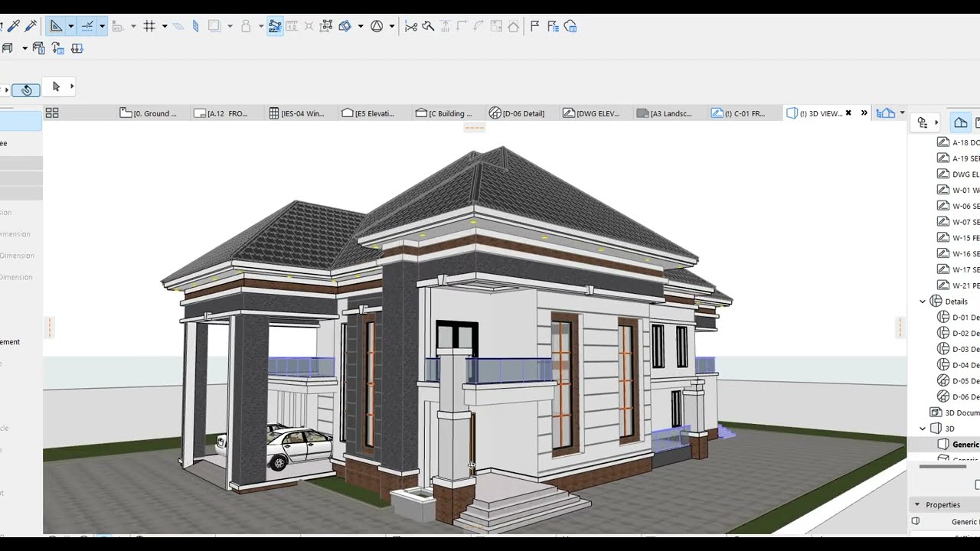Click the flag markup icon
This screenshot has width=980, height=551.
point(534,26)
